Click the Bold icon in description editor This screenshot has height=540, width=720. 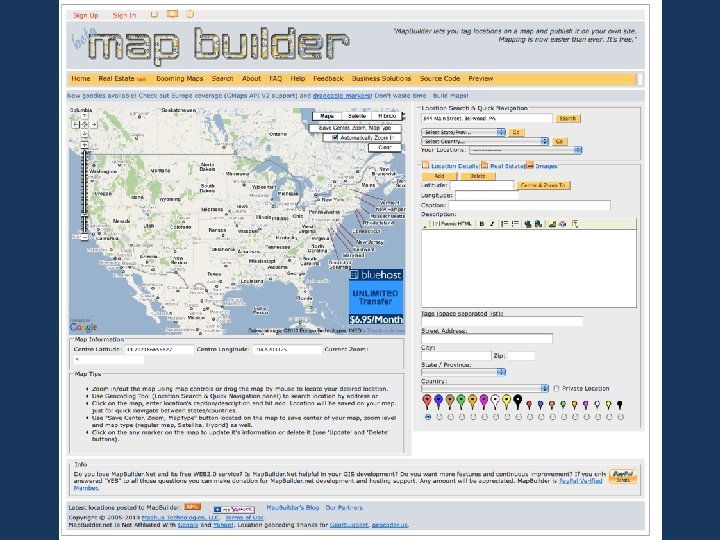pos(482,224)
